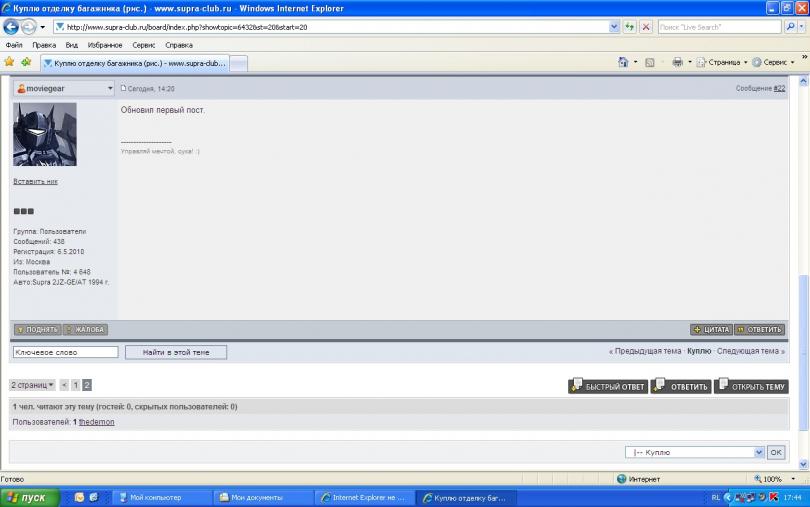Image resolution: width=810 pixels, height=507 pixels.
Task: Open the Правка menu
Action: pyautogui.click(x=44, y=45)
